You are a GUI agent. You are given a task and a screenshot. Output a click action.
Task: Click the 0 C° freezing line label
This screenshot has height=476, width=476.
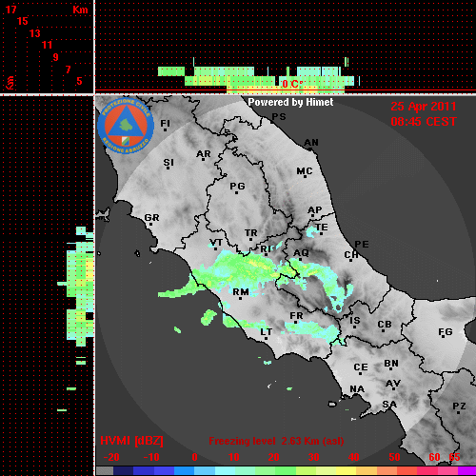click(292, 84)
